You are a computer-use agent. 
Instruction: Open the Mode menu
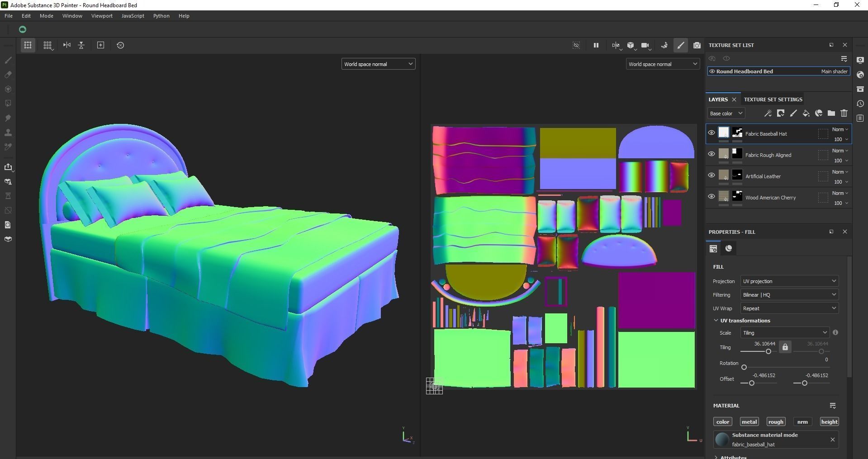[x=47, y=16]
